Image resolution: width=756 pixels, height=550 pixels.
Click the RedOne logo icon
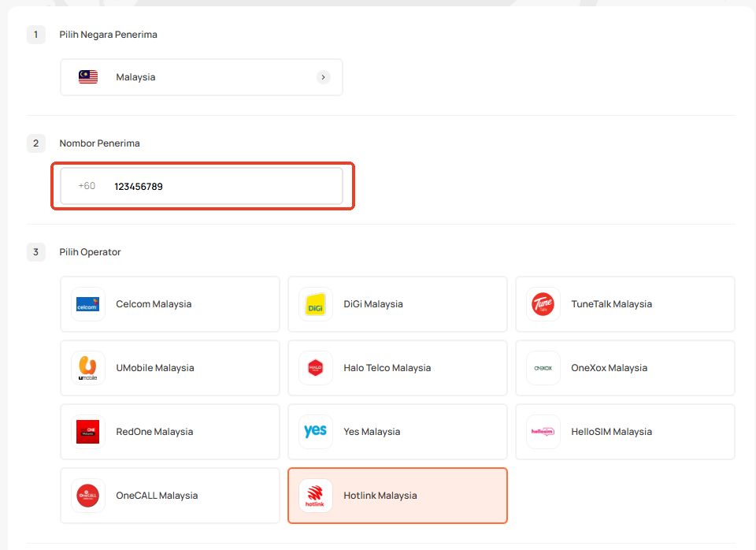coord(87,432)
